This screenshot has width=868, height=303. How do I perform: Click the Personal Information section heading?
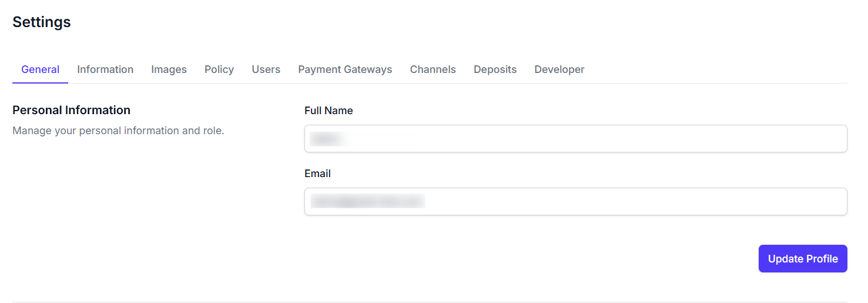coord(71,110)
